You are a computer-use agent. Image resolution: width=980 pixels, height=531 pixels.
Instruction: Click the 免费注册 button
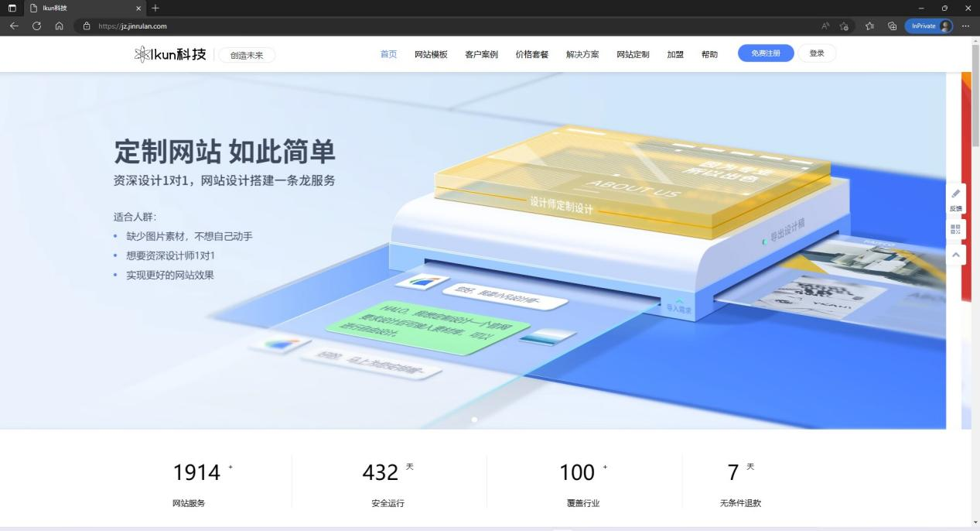(x=765, y=53)
